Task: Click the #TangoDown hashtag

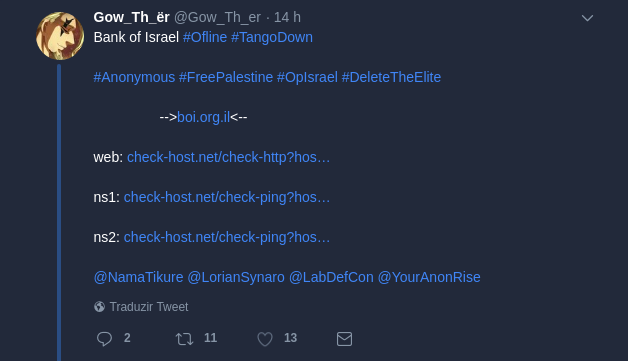Action: point(272,37)
